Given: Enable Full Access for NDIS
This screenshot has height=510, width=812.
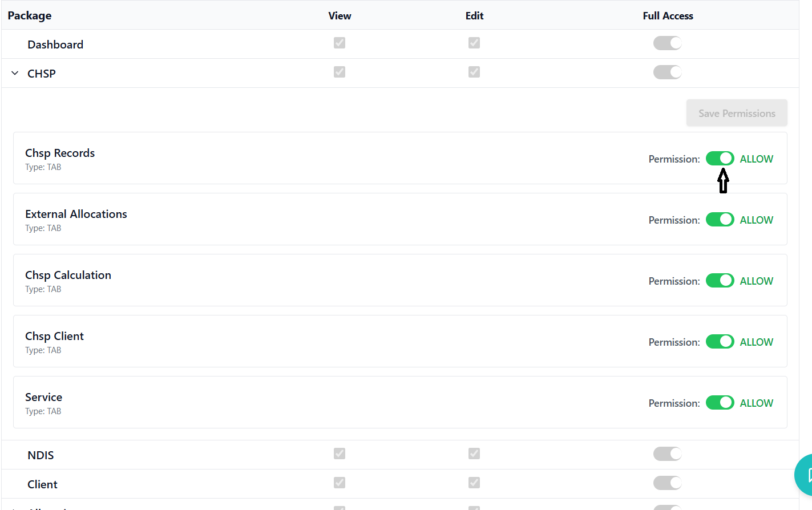Looking at the screenshot, I should coord(667,454).
